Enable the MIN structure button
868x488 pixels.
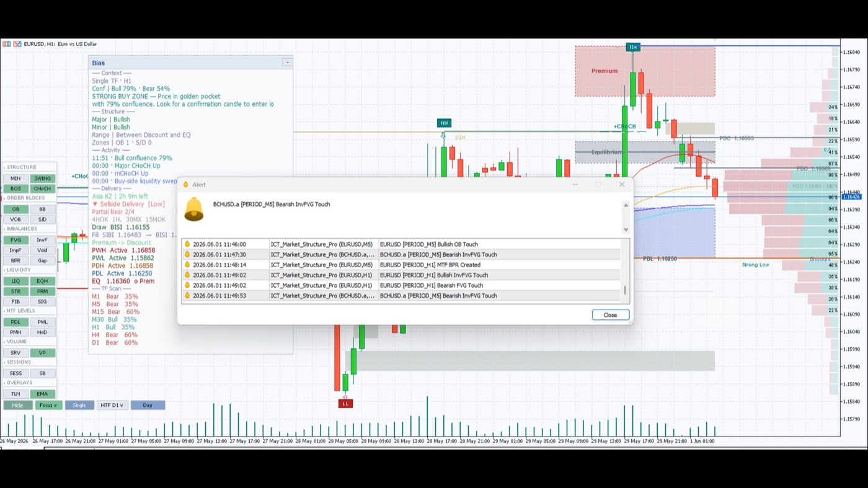tap(15, 179)
